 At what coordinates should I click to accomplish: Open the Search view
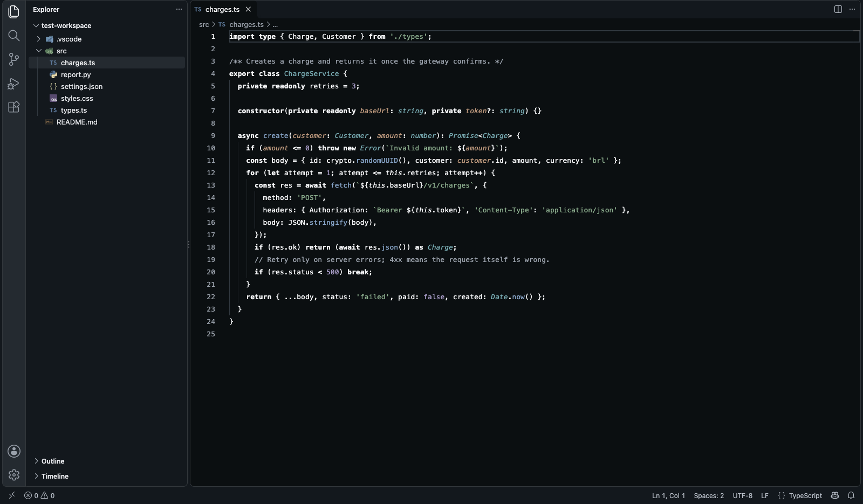point(14,36)
